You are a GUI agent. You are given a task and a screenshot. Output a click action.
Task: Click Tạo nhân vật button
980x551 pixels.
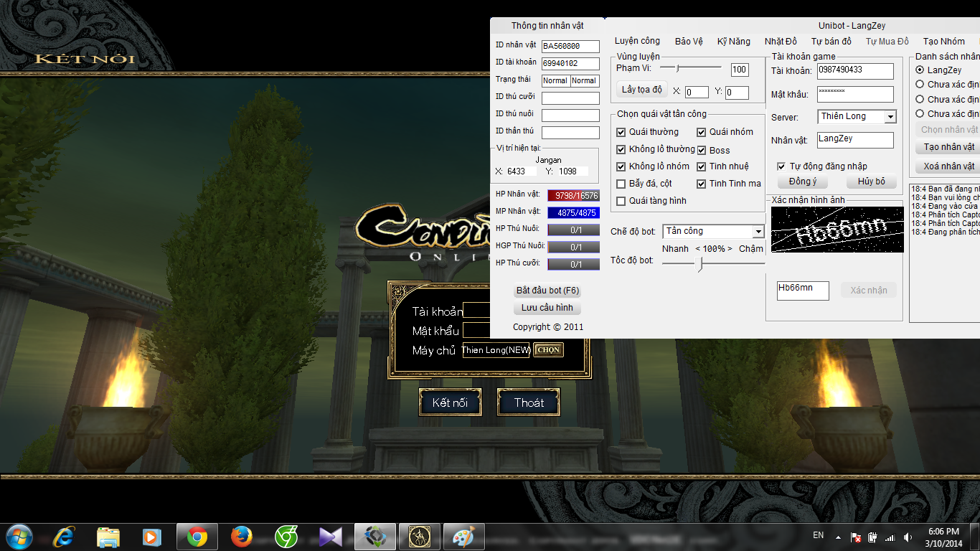pos(948,147)
